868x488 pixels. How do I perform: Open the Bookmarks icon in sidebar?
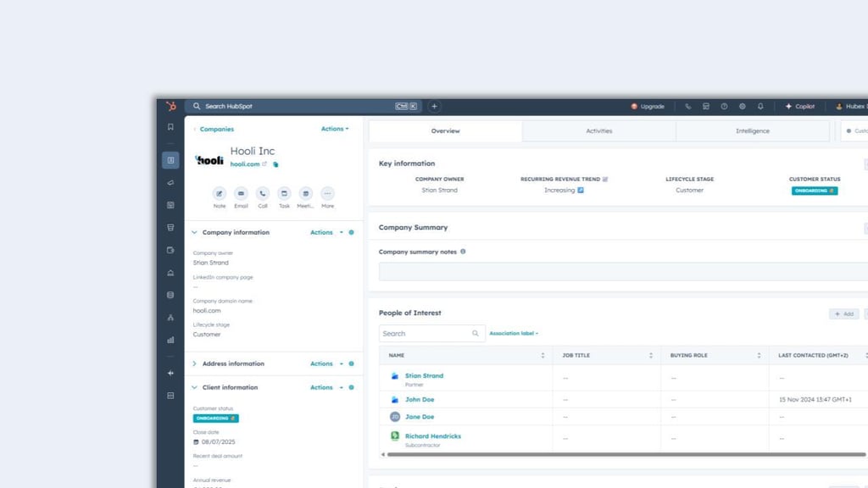click(170, 127)
